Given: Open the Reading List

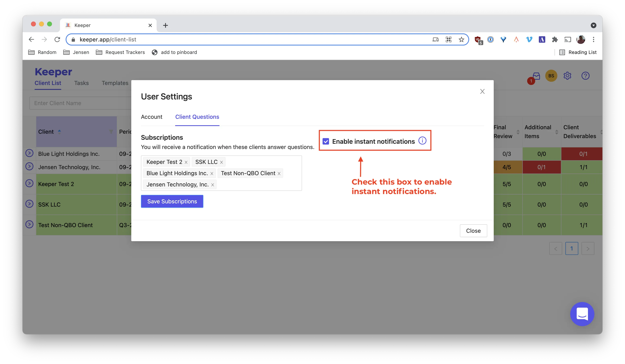Looking at the screenshot, I should (578, 52).
